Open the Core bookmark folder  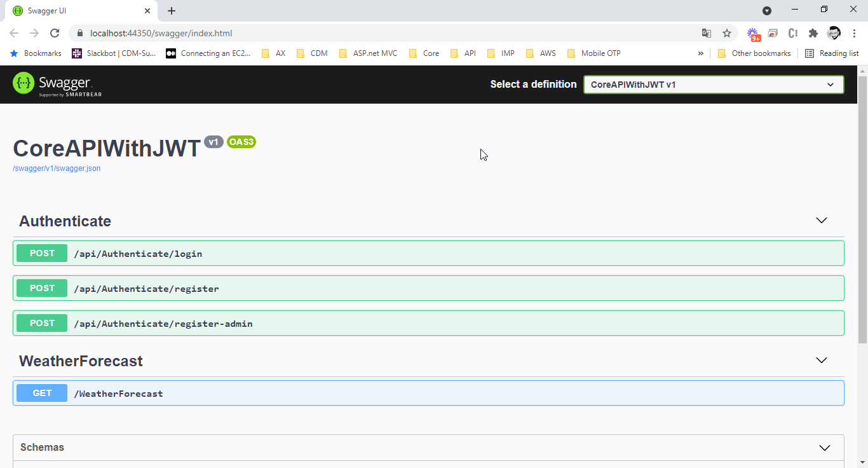(x=424, y=53)
